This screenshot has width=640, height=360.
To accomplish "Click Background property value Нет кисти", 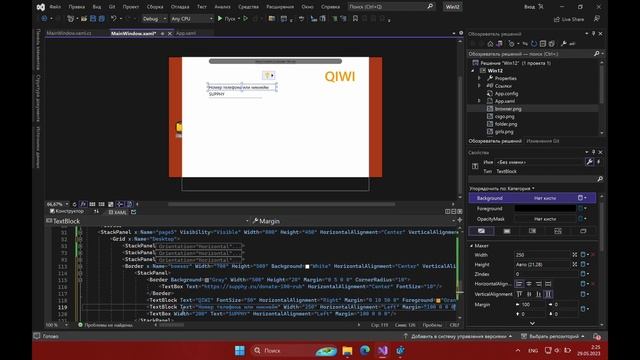I will 545,198.
